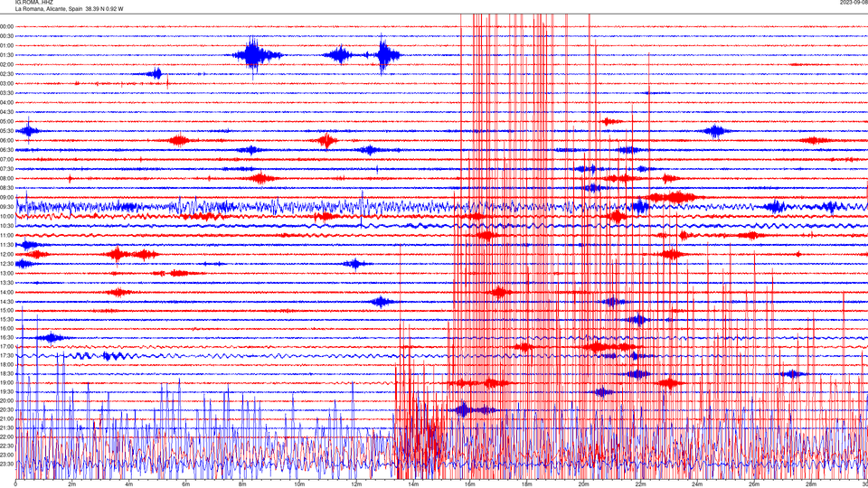The width and height of the screenshot is (868, 488).
Task: Click the '20:30' time row label
Action: click(x=7, y=409)
